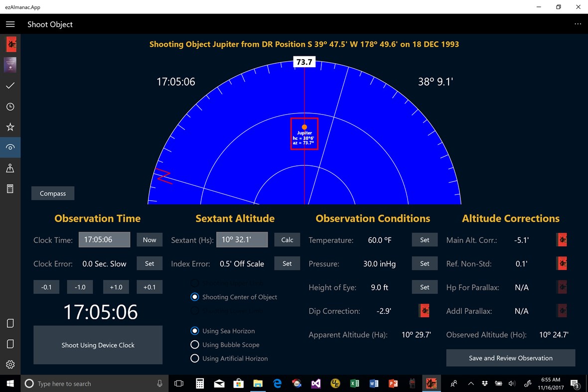588x392 pixels.
Task: Open the Windows Start menu
Action: pos(10,384)
